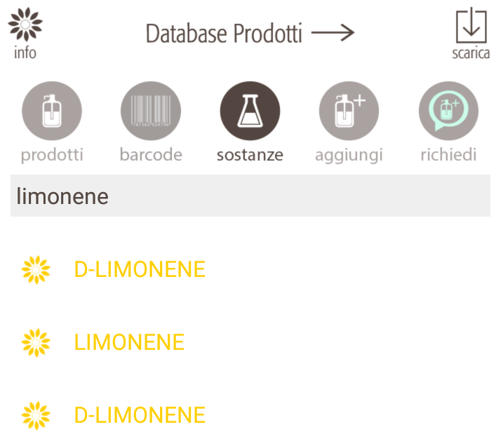The height and width of the screenshot is (448, 503).
Task: Open the barcode scanner icon
Action: 151,111
